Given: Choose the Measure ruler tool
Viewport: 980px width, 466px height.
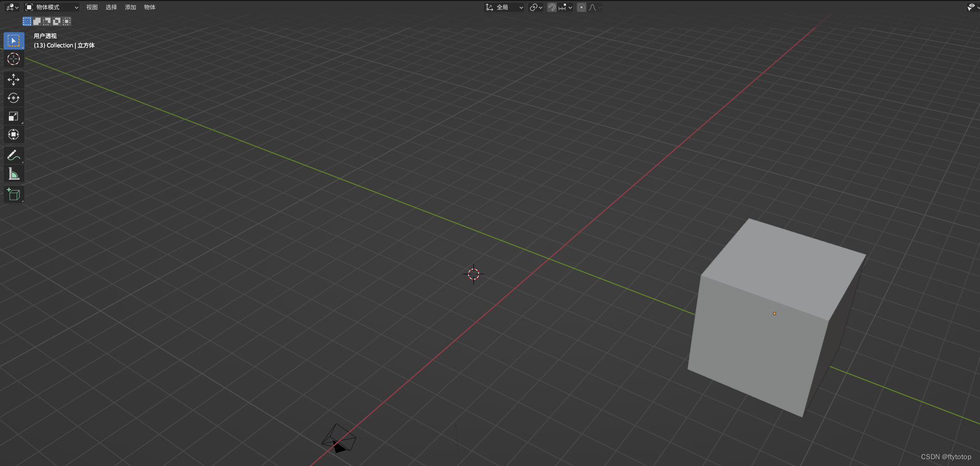Looking at the screenshot, I should (x=14, y=174).
